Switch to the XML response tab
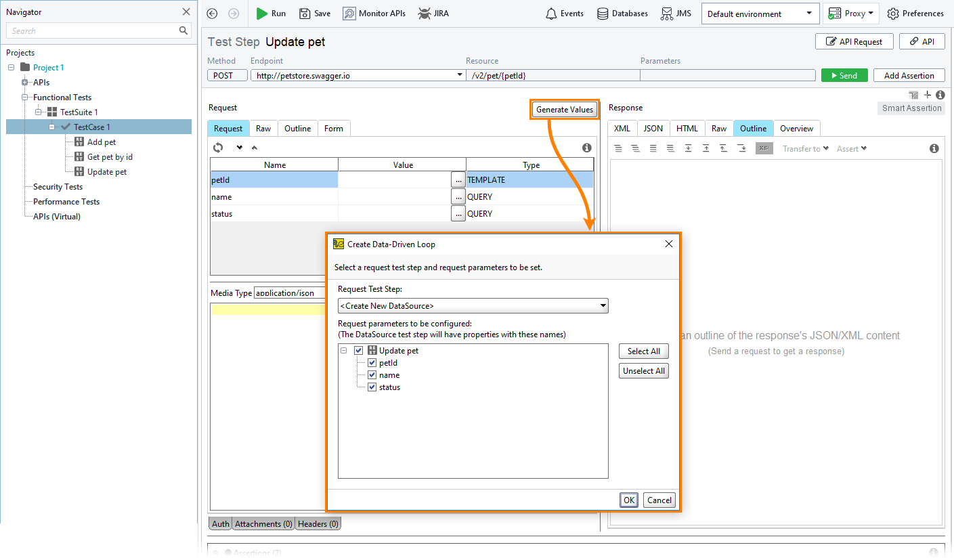Image resolution: width=954 pixels, height=560 pixels. 622,129
